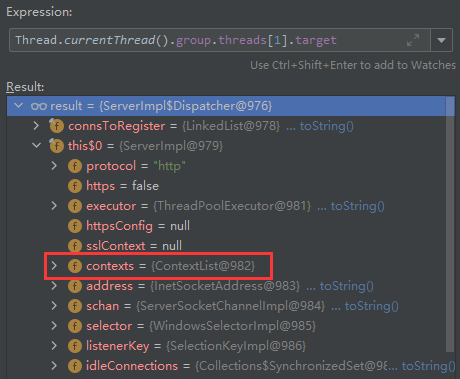
Task: Click the field icon beside https
Action: click(x=75, y=186)
